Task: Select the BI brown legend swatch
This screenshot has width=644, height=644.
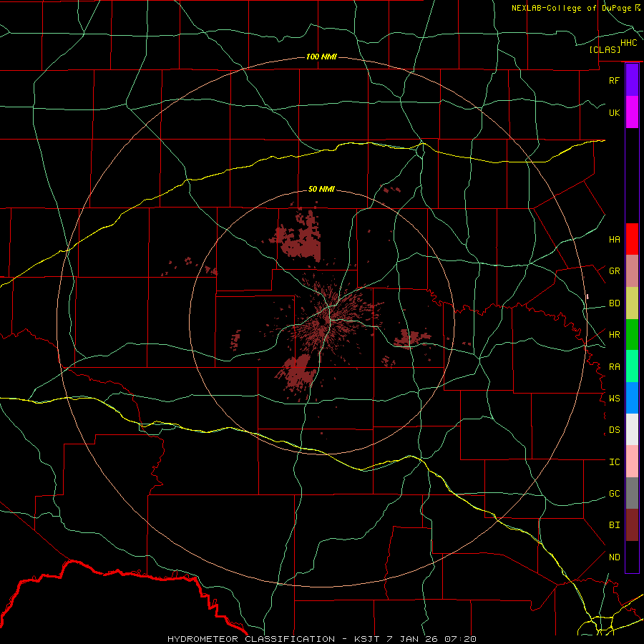Action: point(632,525)
